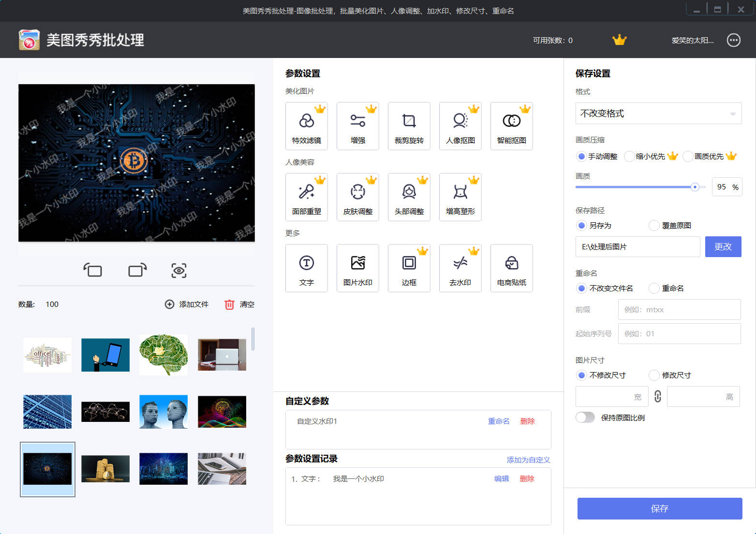Open the 面部重塑 face reshape tool
756x534 pixels.
click(x=307, y=197)
